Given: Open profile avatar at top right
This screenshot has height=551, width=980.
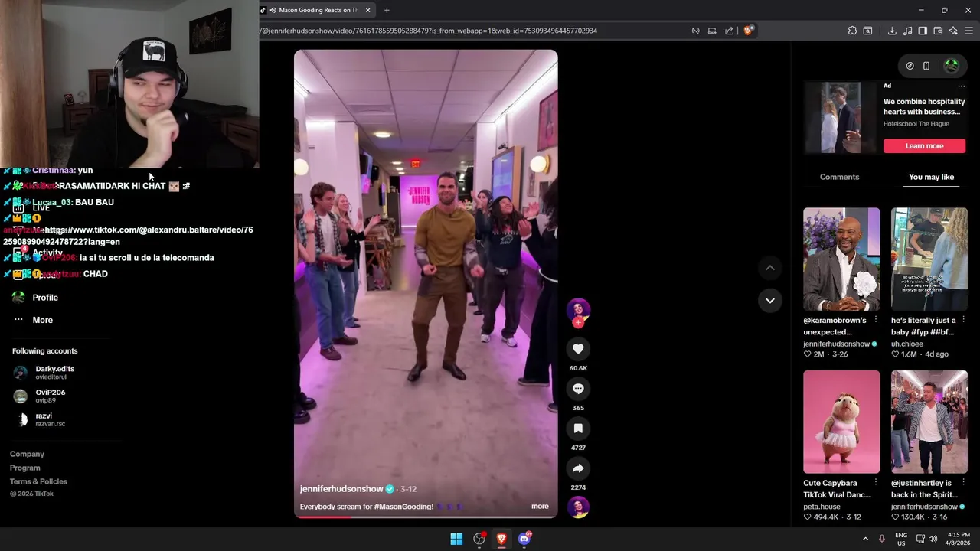Looking at the screenshot, I should 952,66.
